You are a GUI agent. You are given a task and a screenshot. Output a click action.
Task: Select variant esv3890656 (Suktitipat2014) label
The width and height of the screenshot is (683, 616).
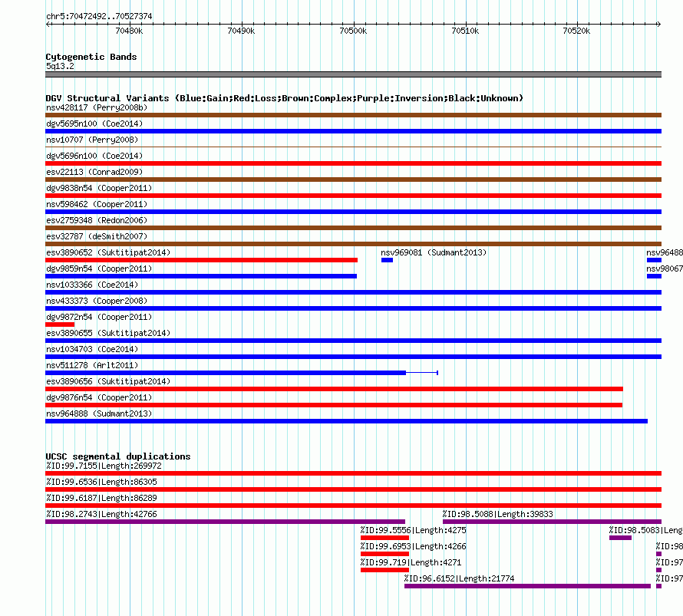point(108,381)
